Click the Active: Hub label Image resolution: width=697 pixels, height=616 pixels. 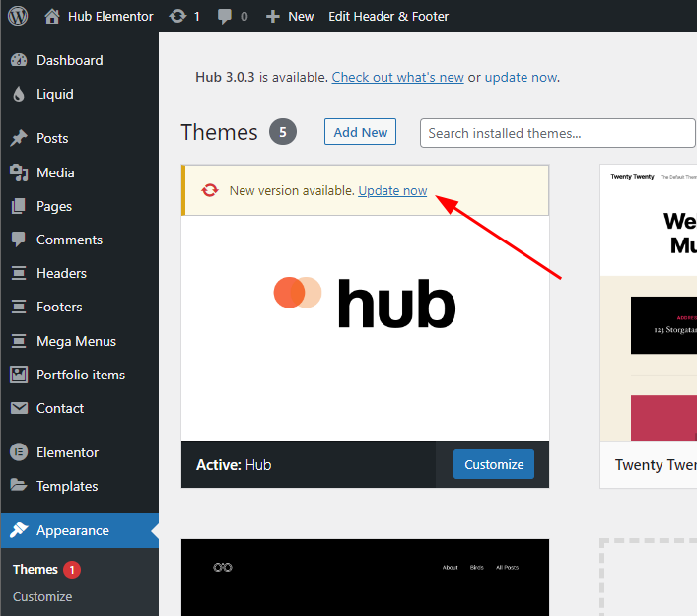coord(234,465)
